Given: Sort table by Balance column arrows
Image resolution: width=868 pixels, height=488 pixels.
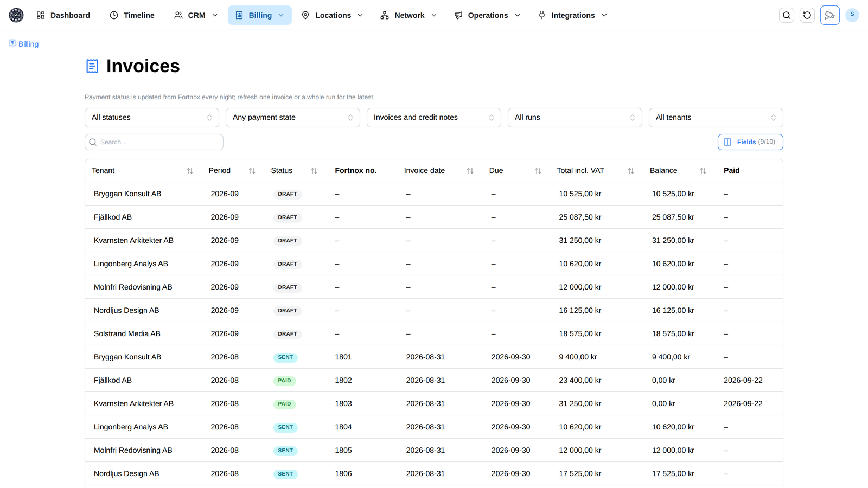Looking at the screenshot, I should pos(703,171).
